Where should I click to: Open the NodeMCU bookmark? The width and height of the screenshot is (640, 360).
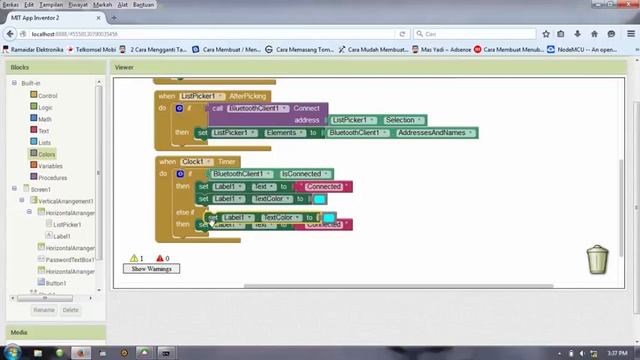[582, 49]
